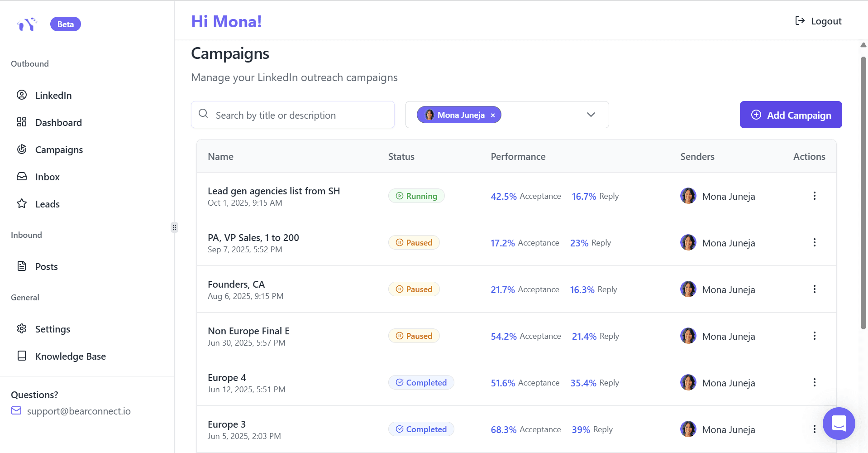Click the Logout link
Image resolution: width=868 pixels, height=453 pixels.
point(818,21)
